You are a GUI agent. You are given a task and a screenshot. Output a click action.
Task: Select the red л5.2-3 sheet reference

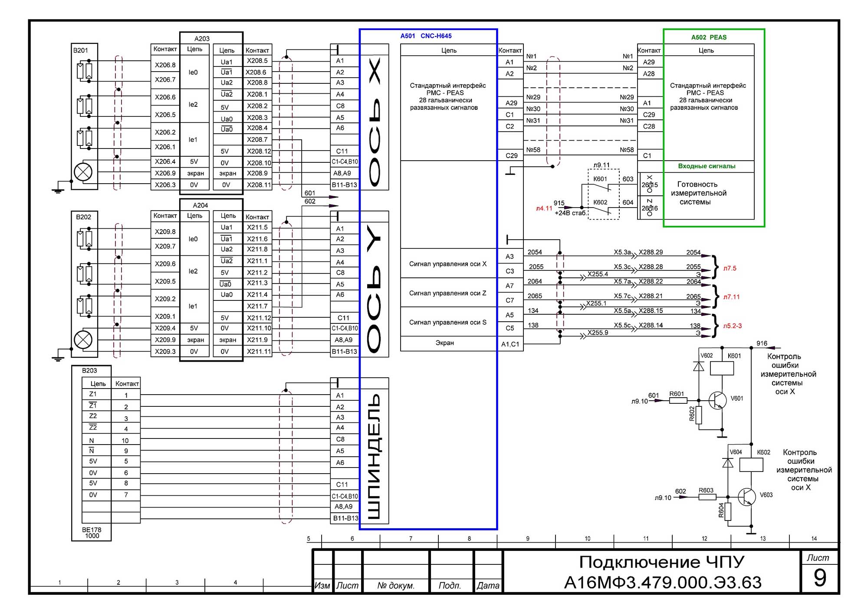(x=732, y=326)
